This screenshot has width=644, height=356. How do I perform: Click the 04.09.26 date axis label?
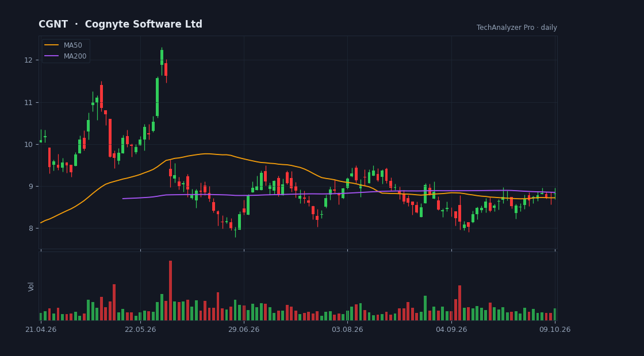coord(451,330)
